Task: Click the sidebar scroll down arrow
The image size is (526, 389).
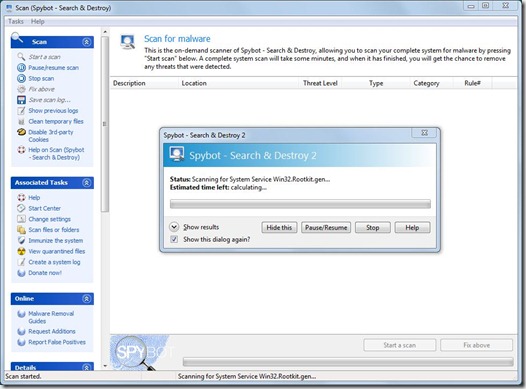Action: pyautogui.click(x=105, y=366)
